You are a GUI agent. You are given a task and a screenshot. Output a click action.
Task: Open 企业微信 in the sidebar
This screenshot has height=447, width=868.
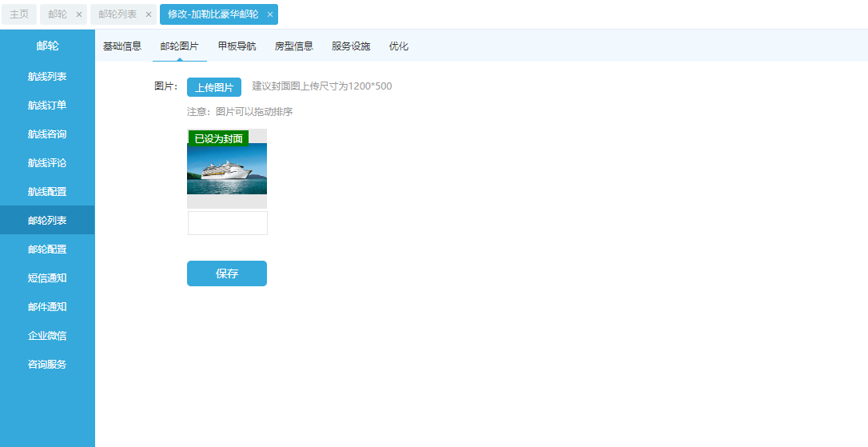47,336
